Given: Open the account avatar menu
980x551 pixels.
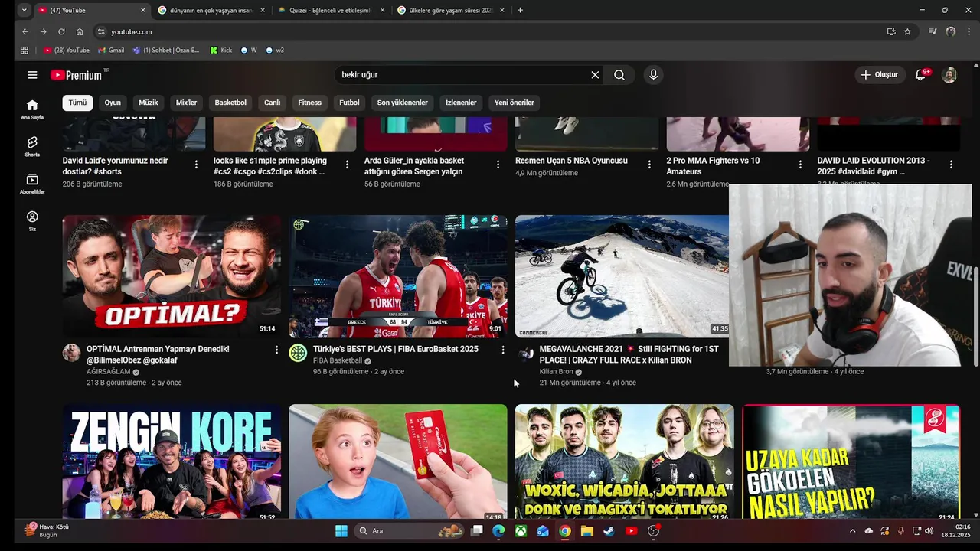Looking at the screenshot, I should [x=949, y=75].
